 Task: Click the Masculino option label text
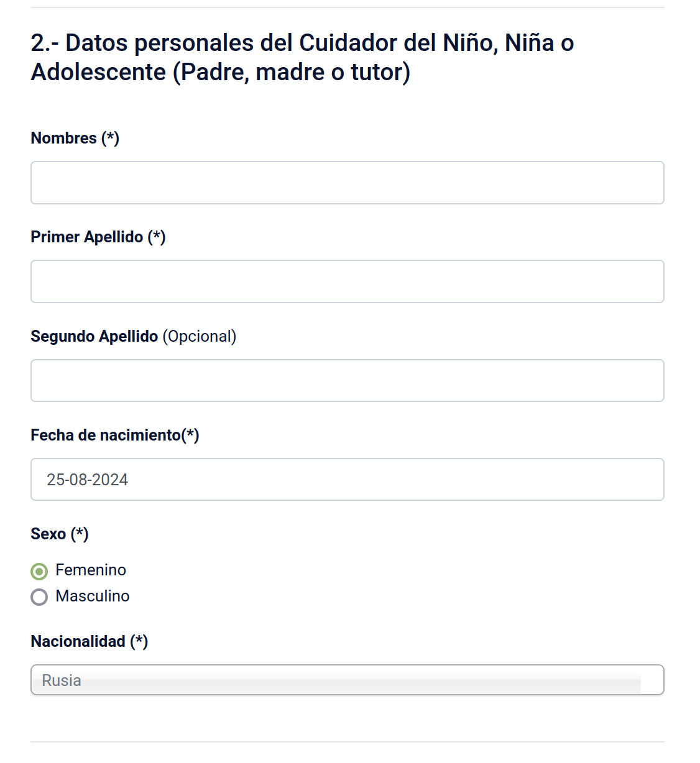coord(93,596)
